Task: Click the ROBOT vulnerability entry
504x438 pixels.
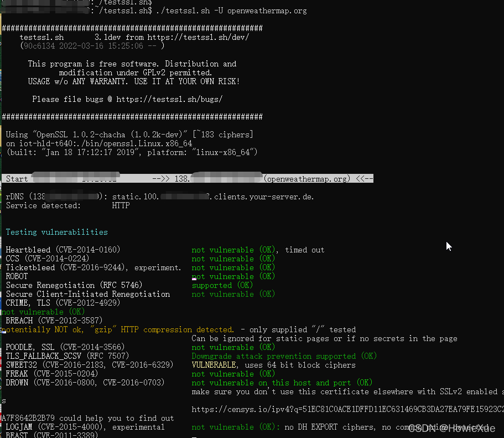Action: pyautogui.click(x=17, y=276)
